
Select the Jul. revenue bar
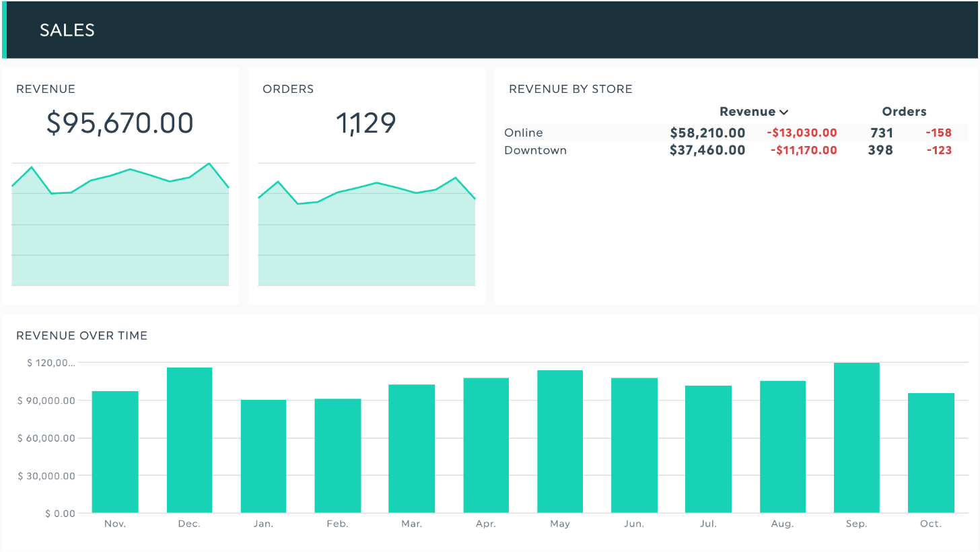tap(708, 449)
